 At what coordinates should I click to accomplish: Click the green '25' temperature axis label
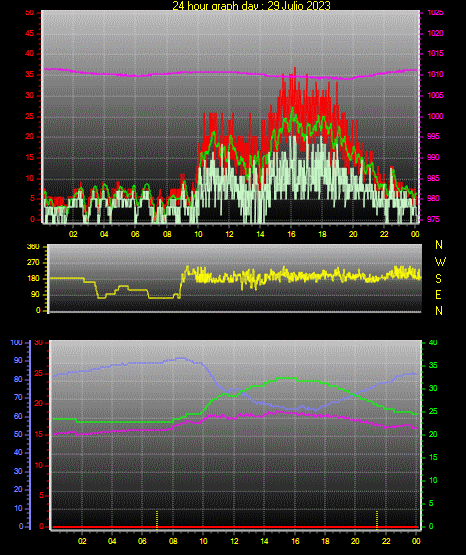click(433, 412)
